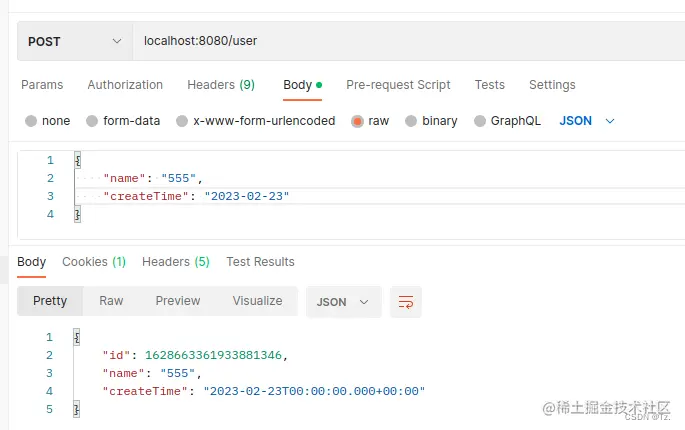The height and width of the screenshot is (430, 685).
Task: Select the Pretty response view
Action: 50,301
